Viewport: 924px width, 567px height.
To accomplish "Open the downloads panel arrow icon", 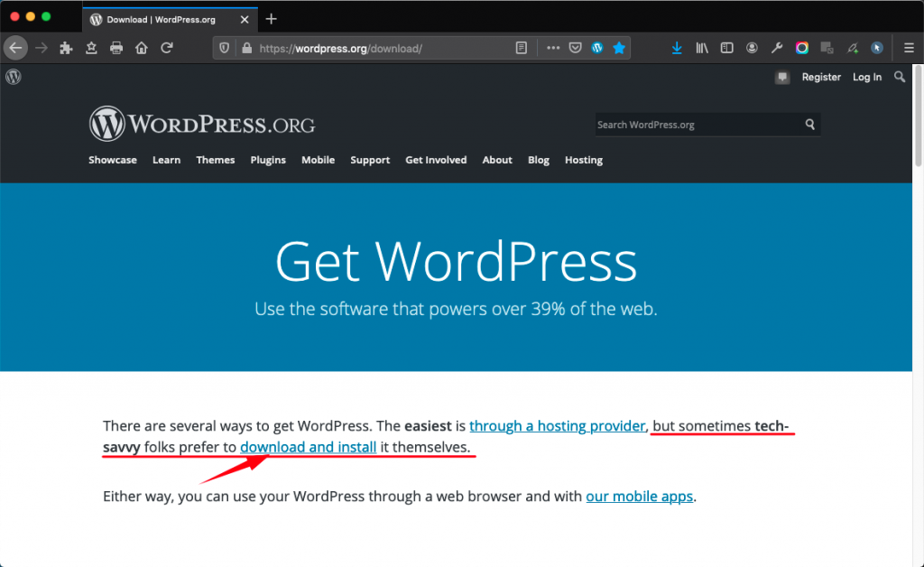I will [677, 49].
